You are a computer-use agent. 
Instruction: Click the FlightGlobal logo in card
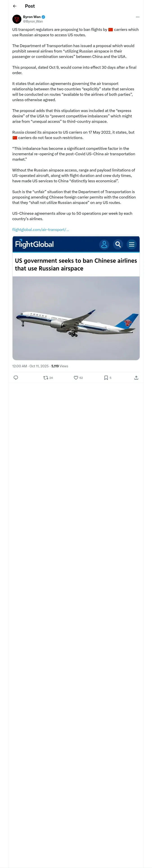point(34,244)
